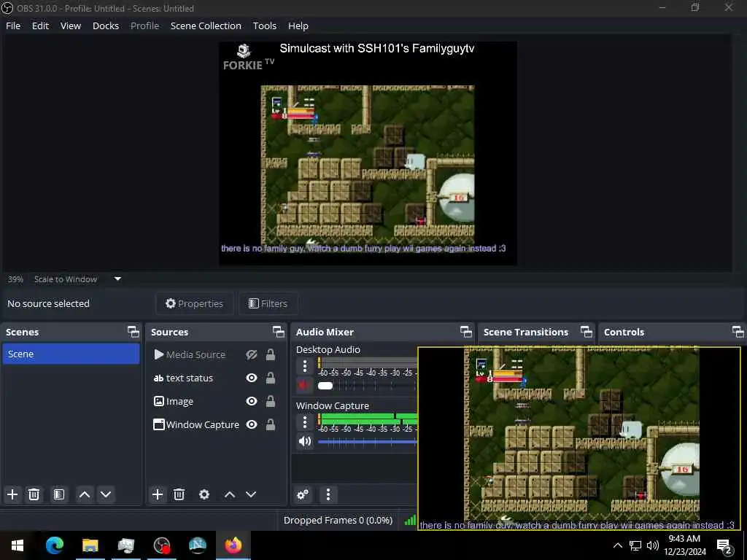This screenshot has width=747, height=560.
Task: Open the Edit menu
Action: tap(41, 26)
